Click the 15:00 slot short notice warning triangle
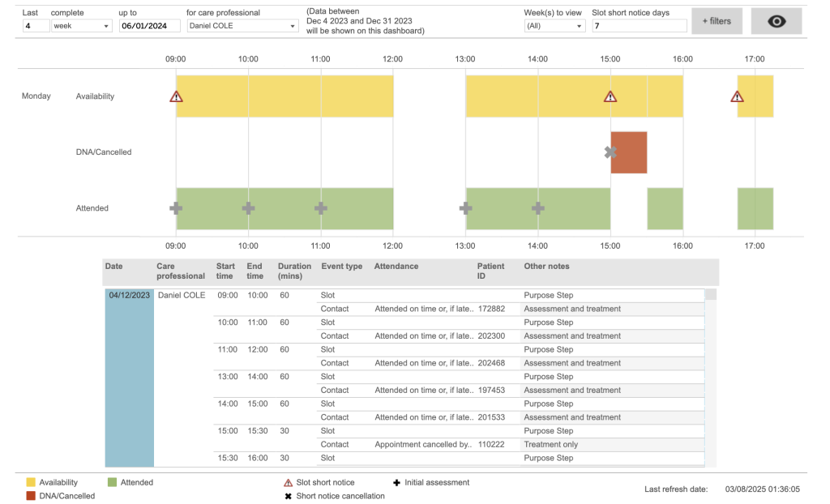Screen dimensions: 830x504 pos(610,96)
